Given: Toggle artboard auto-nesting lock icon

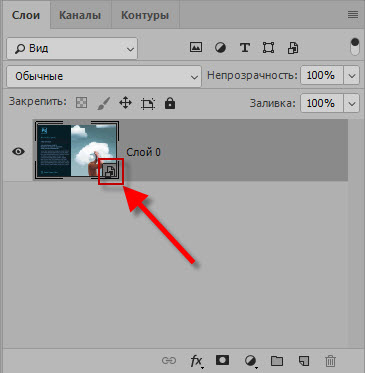Looking at the screenshot, I should coord(148,104).
